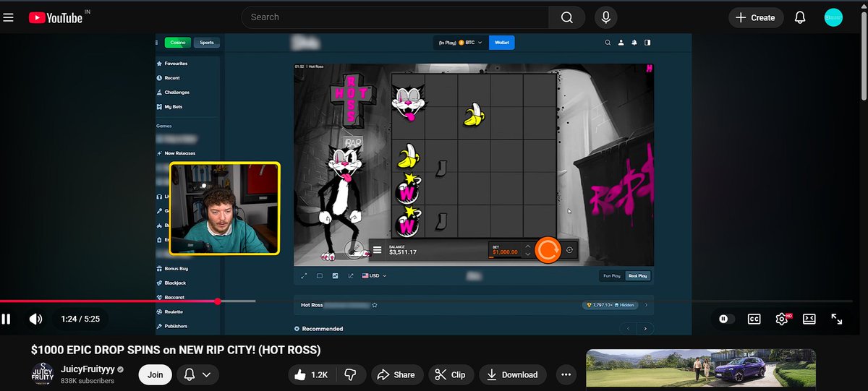The image size is (868, 391).
Task: Open My Bets in the casino sidebar
Action: [x=169, y=107]
